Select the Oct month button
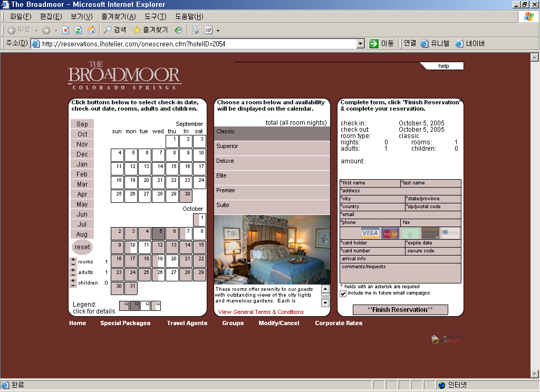The image size is (540, 392). [82, 134]
